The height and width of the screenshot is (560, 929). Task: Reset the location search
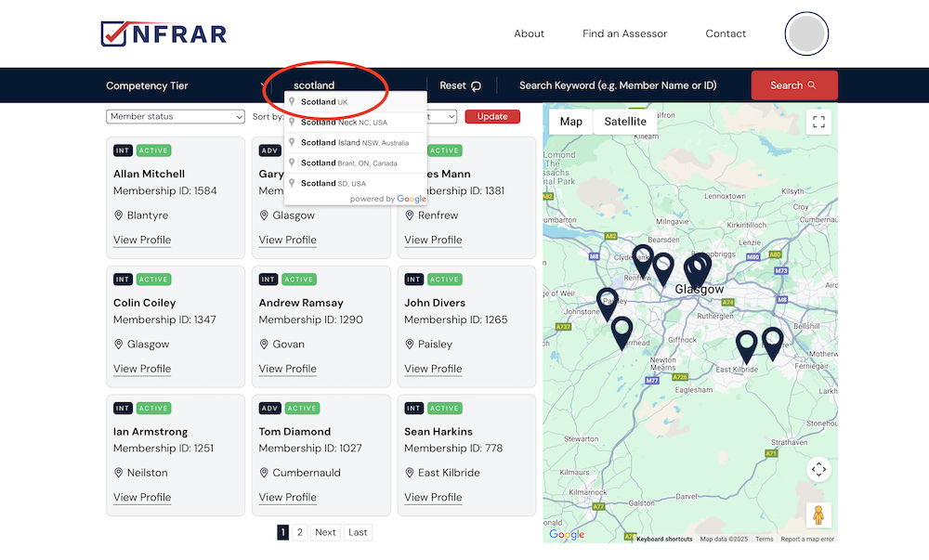pyautogui.click(x=461, y=85)
